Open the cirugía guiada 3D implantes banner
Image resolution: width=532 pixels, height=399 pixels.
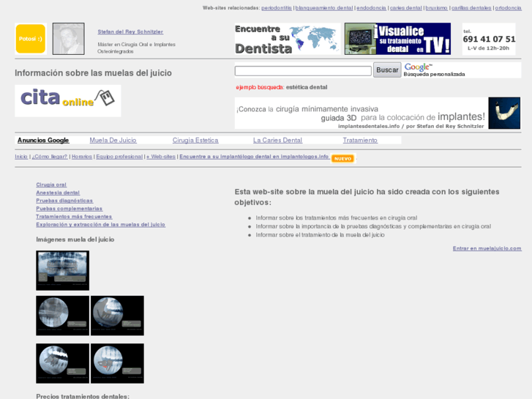pos(361,113)
